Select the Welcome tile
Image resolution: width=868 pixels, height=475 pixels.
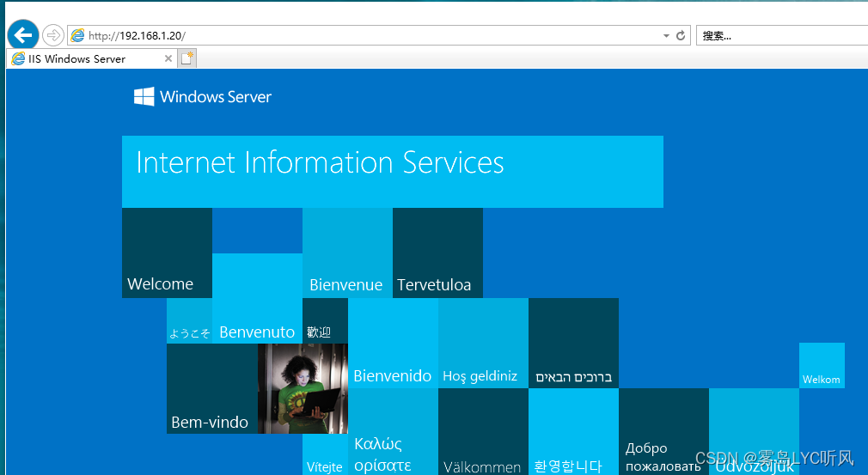pos(168,253)
